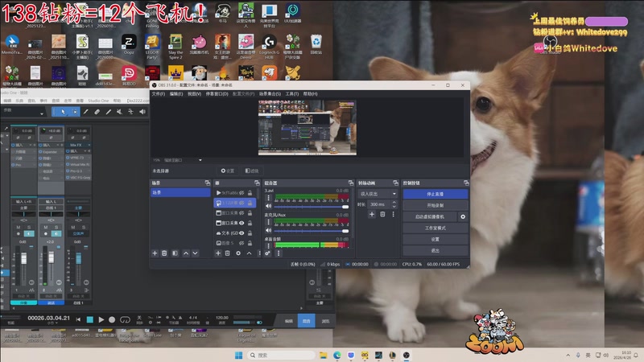Undock the audio mixer panel in OBS
Screen dimensions: 644x362
pyautogui.click(x=351, y=183)
